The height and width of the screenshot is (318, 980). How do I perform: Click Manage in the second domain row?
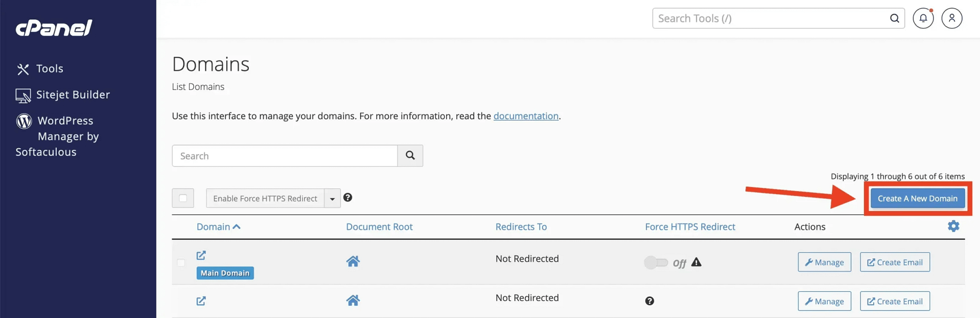(825, 301)
